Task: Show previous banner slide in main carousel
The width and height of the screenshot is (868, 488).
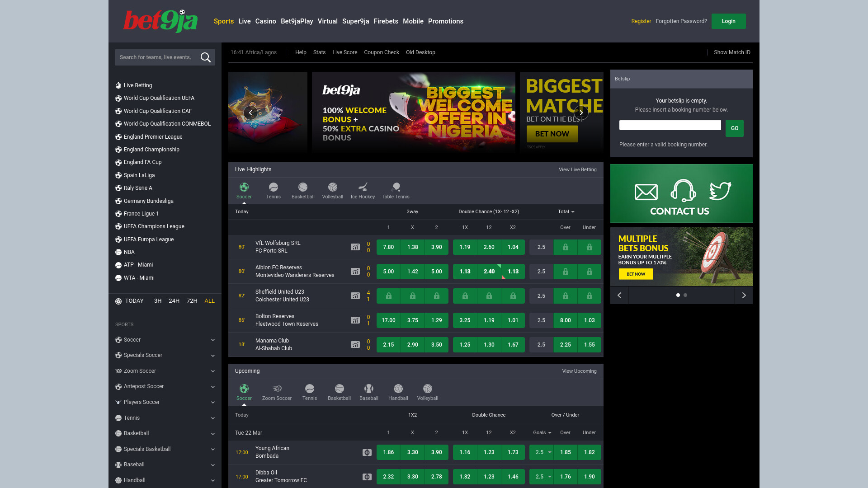Action: click(x=250, y=113)
